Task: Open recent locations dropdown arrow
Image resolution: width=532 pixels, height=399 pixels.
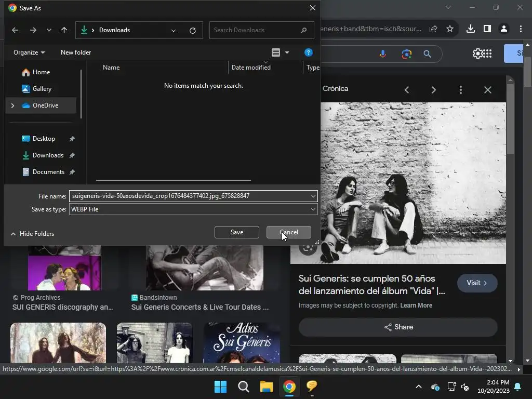Action: pyautogui.click(x=49, y=30)
